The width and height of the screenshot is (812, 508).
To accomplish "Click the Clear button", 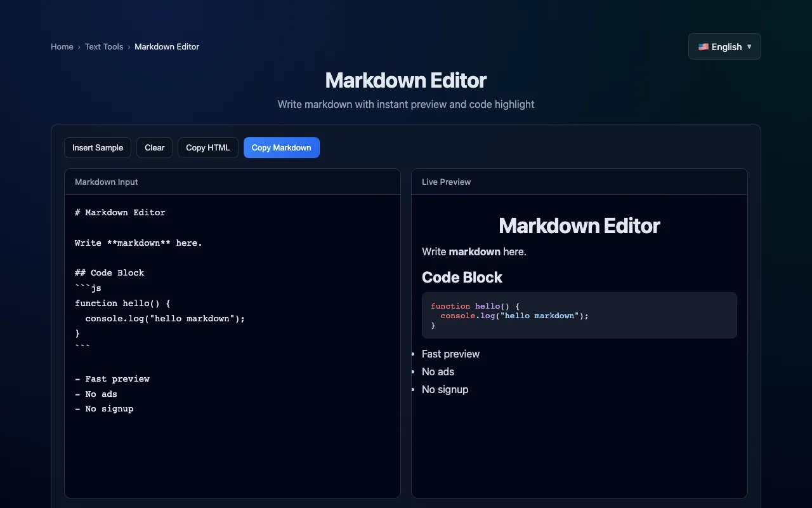I will pyautogui.click(x=155, y=147).
